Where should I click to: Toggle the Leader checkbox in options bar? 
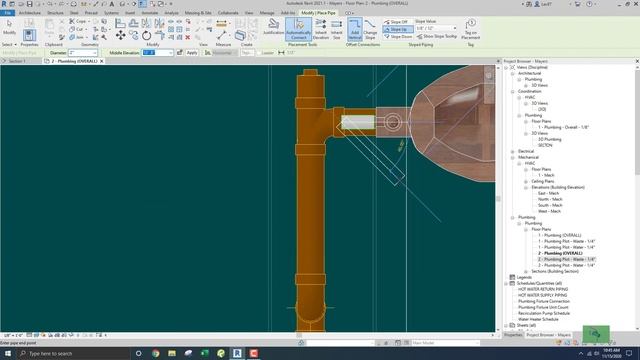[x=260, y=53]
